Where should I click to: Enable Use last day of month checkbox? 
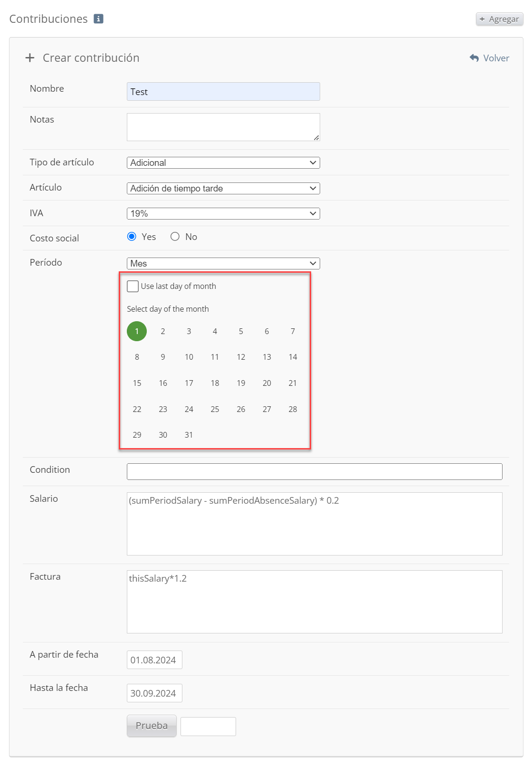[133, 286]
